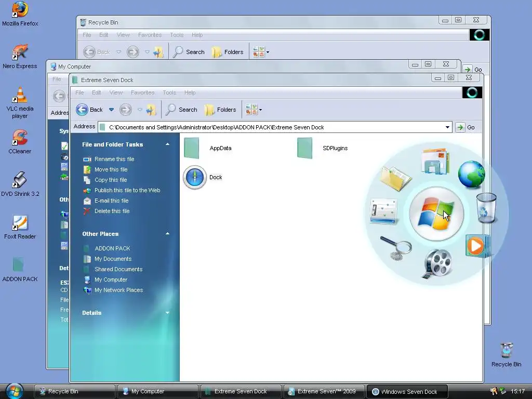Select ADDON PACK folder on desktop
Image resolution: width=532 pixels, height=399 pixels.
[x=20, y=270]
